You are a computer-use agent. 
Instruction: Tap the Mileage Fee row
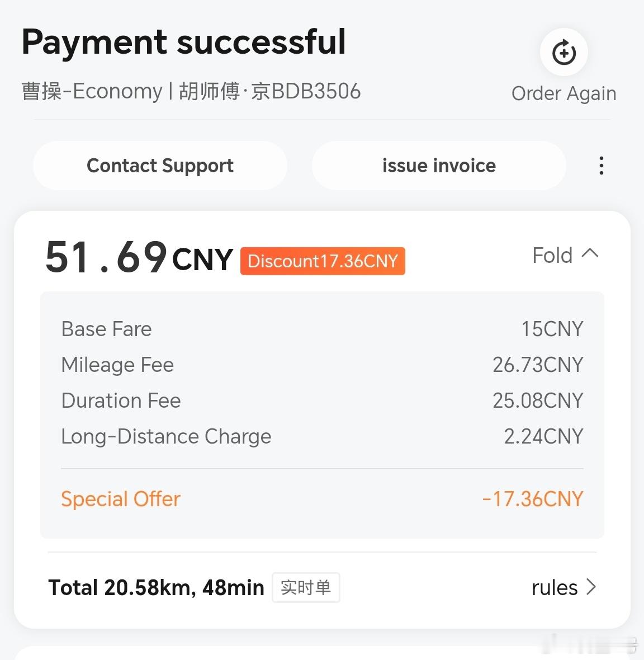point(322,365)
